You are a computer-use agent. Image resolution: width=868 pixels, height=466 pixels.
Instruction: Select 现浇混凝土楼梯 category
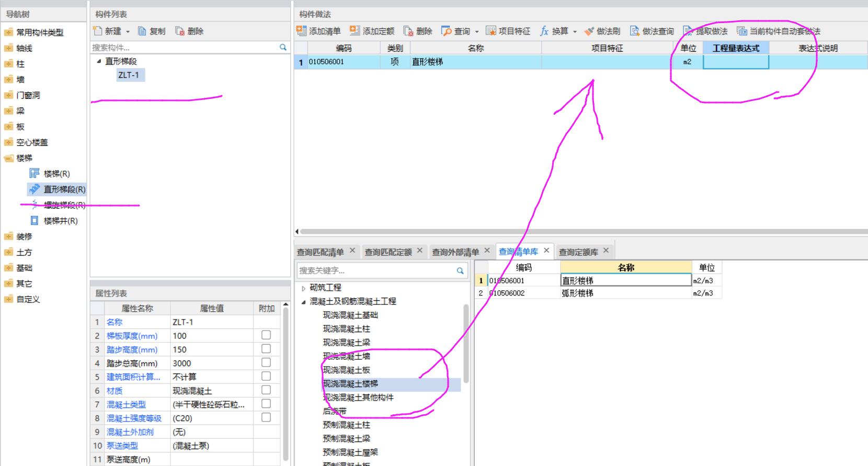tap(350, 384)
